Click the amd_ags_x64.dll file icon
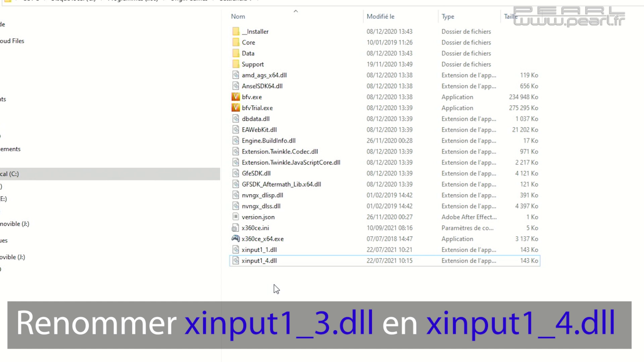The height and width of the screenshot is (362, 644). [x=236, y=75]
